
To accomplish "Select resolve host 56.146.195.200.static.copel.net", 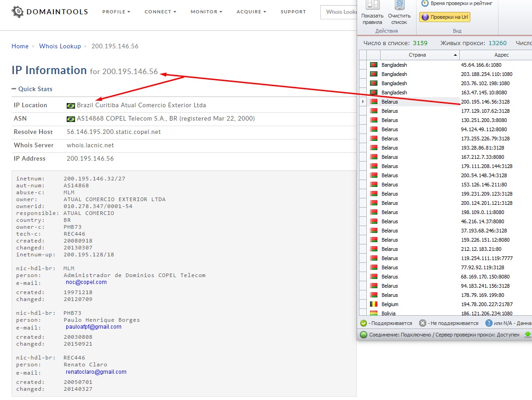I will [x=114, y=132].
